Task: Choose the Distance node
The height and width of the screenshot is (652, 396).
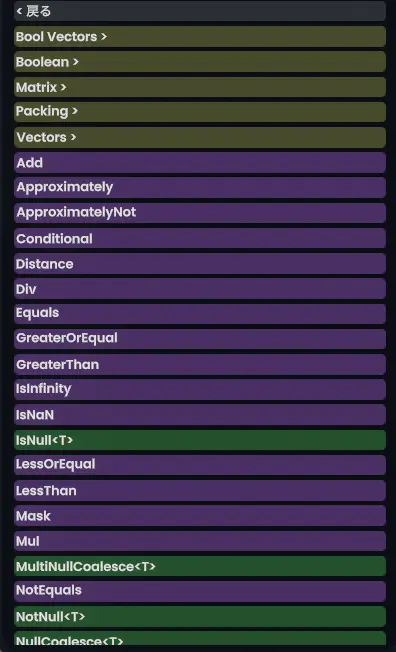Action: point(200,264)
